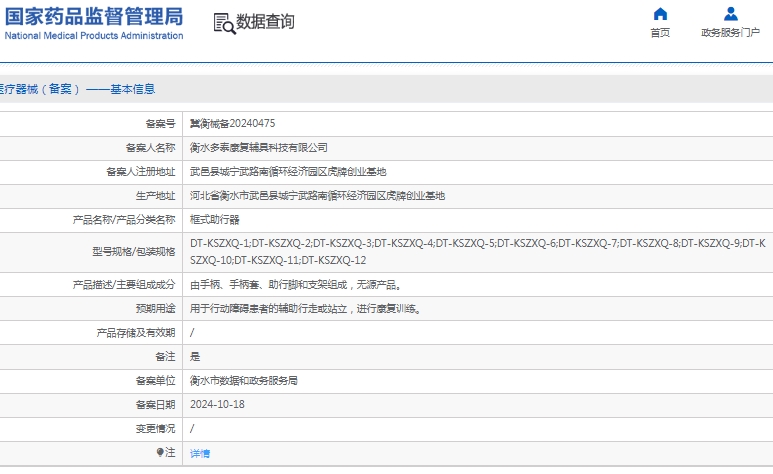Click the 变更情况 row label

[155, 429]
